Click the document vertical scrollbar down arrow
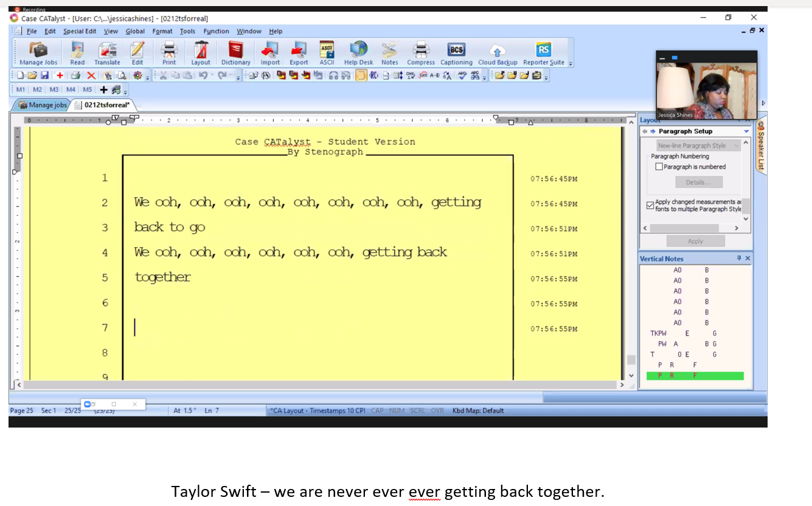The image size is (812, 506). point(631,376)
